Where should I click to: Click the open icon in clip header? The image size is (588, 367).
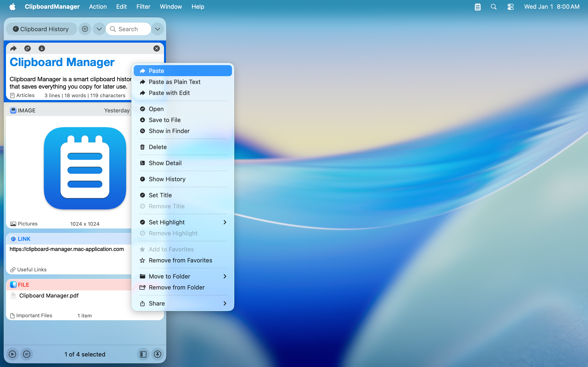(x=28, y=49)
